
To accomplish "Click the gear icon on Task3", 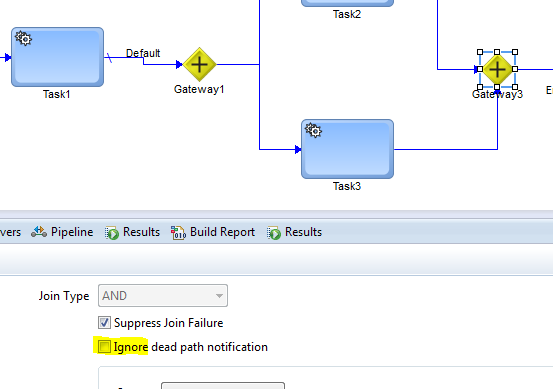I will (314, 130).
